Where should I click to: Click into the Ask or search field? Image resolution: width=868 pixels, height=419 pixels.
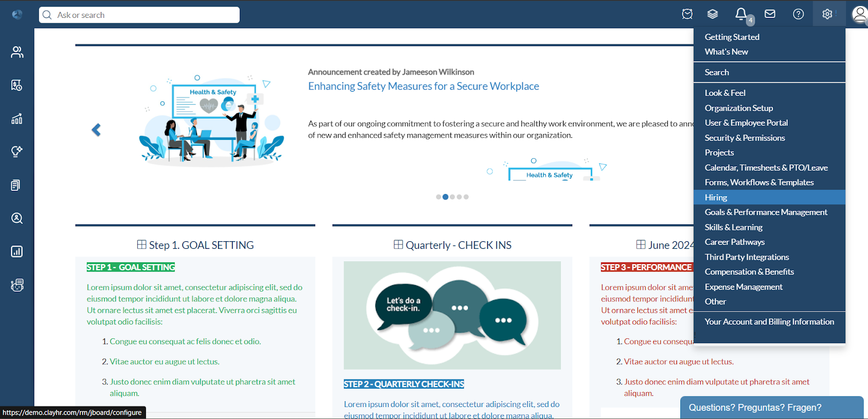tap(139, 15)
